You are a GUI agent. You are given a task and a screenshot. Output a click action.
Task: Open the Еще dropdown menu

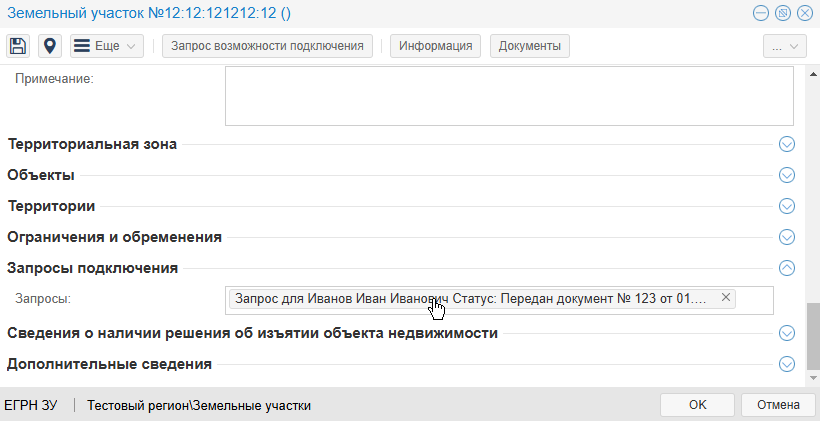pos(107,46)
